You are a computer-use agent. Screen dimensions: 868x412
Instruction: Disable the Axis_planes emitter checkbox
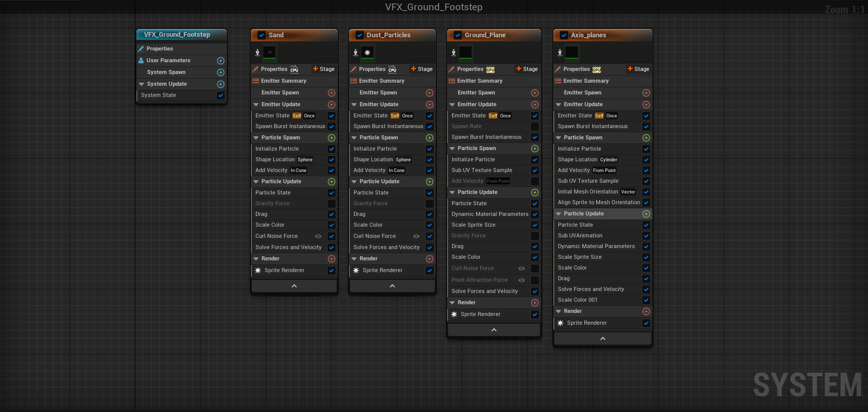click(x=564, y=35)
